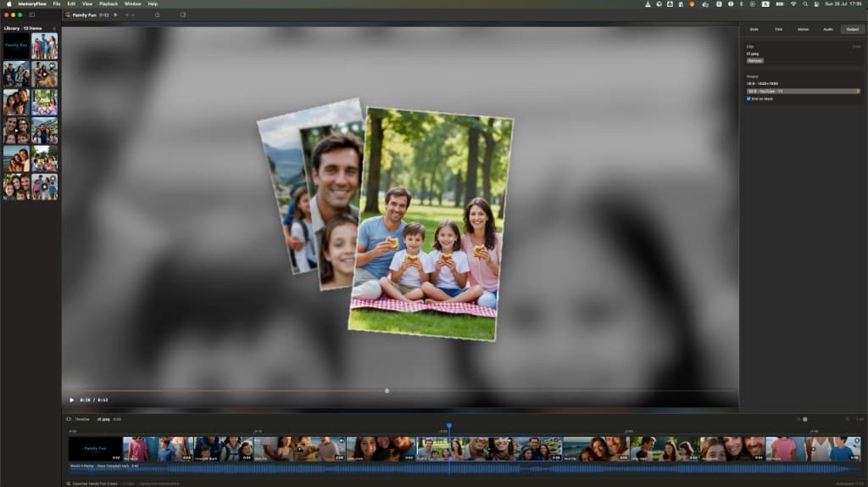The image size is (868, 487).
Task: Click the Exported Family Fun status message
Action: pyautogui.click(x=95, y=484)
